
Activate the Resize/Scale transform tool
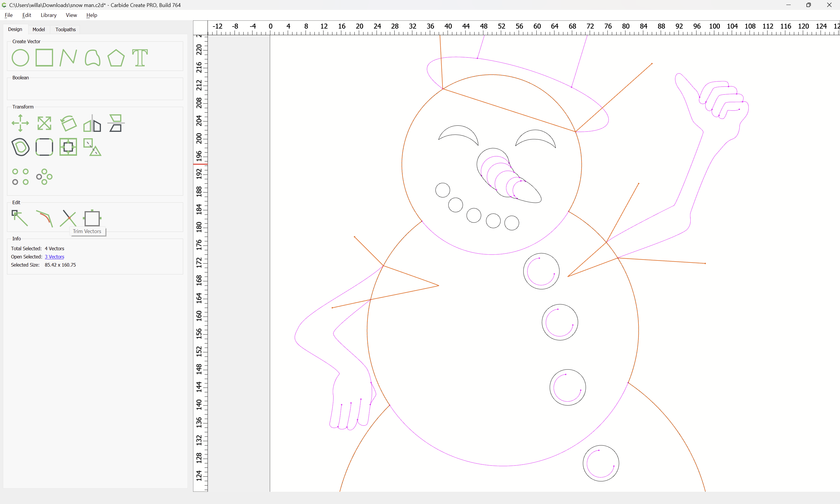coord(44,123)
